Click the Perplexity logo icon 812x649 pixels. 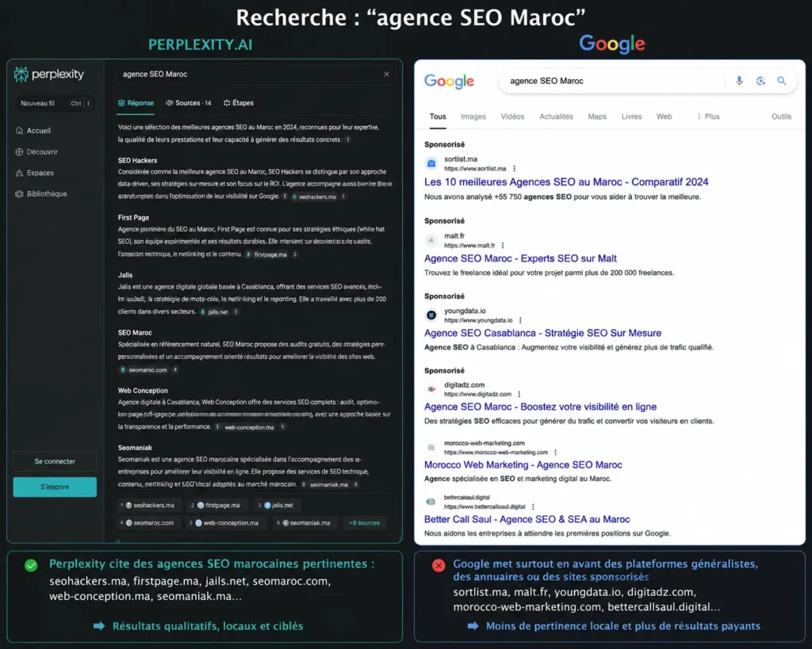point(21,74)
